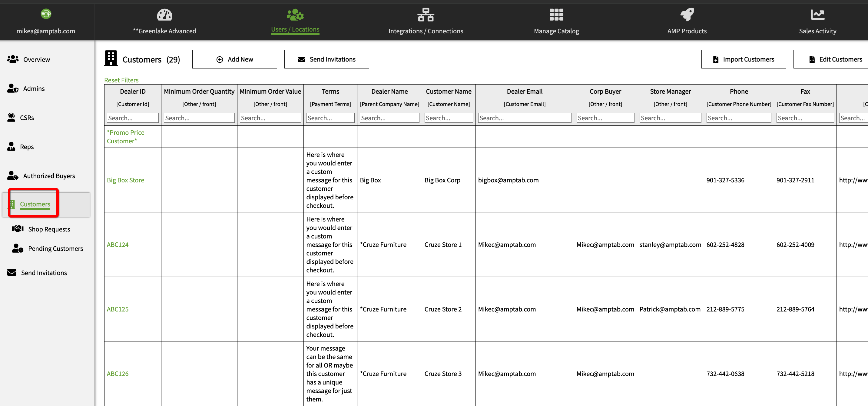
Task: Click the amp logo above mikea@amptab.com
Action: (46, 14)
